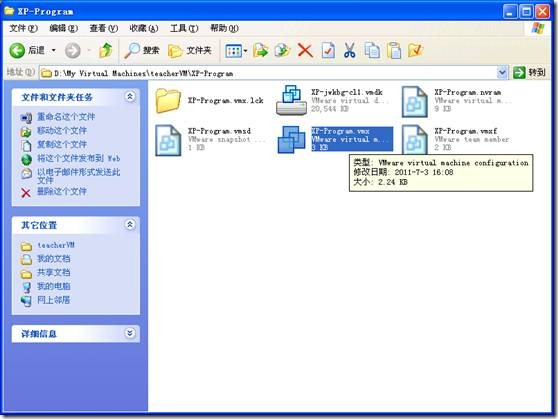The image size is (558, 419).
Task: Expand the address bar dropdown
Action: pos(502,73)
